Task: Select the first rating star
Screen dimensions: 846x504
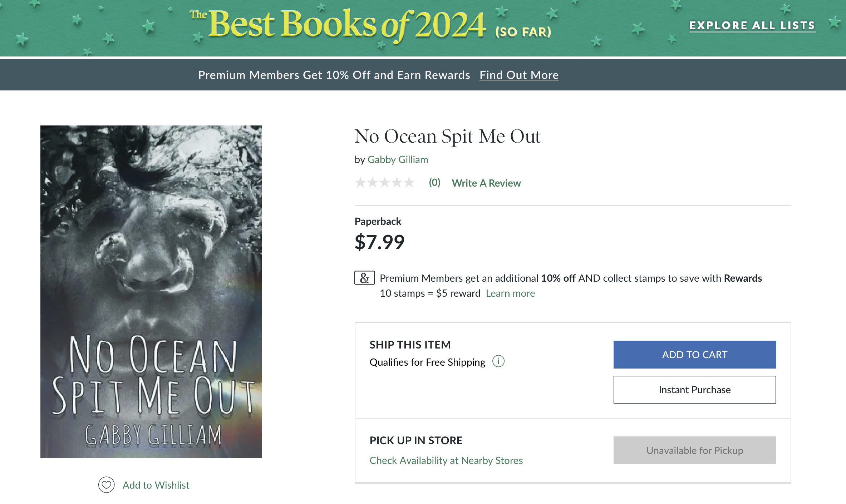Action: tap(360, 182)
